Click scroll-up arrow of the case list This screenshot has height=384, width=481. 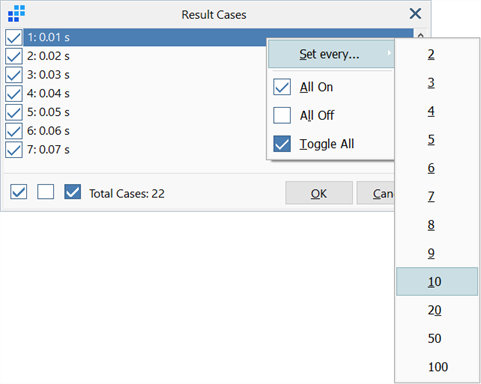point(421,35)
